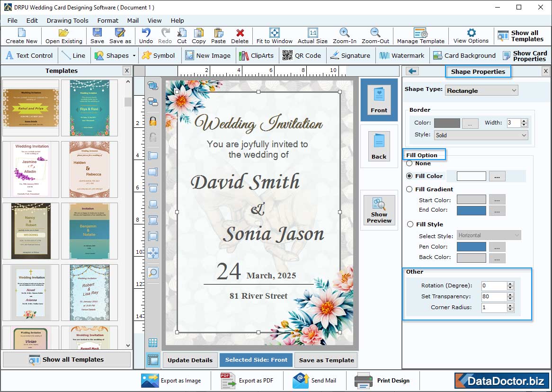Increase border Width stepper
Screen dimensions: 552x392
[524, 121]
